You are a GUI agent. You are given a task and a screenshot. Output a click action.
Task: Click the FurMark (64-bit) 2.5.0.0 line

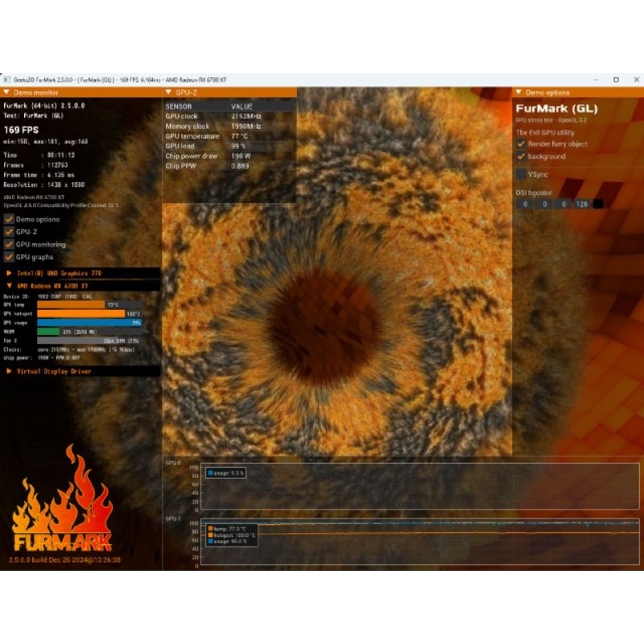(x=44, y=105)
